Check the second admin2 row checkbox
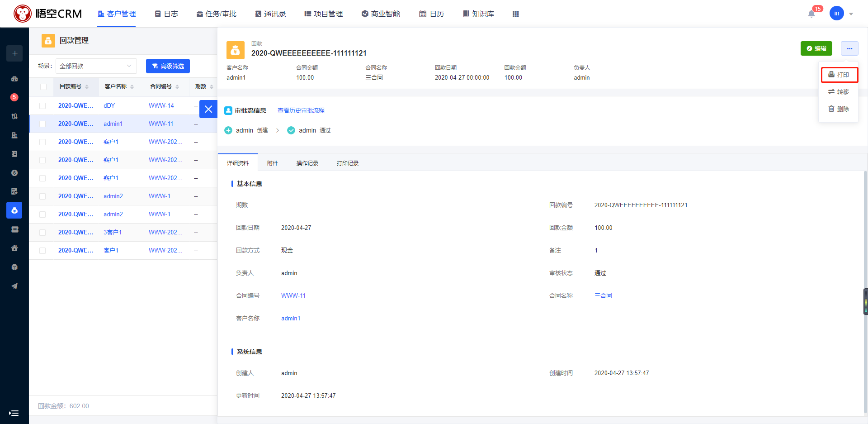Image resolution: width=868 pixels, height=424 pixels. point(42,214)
